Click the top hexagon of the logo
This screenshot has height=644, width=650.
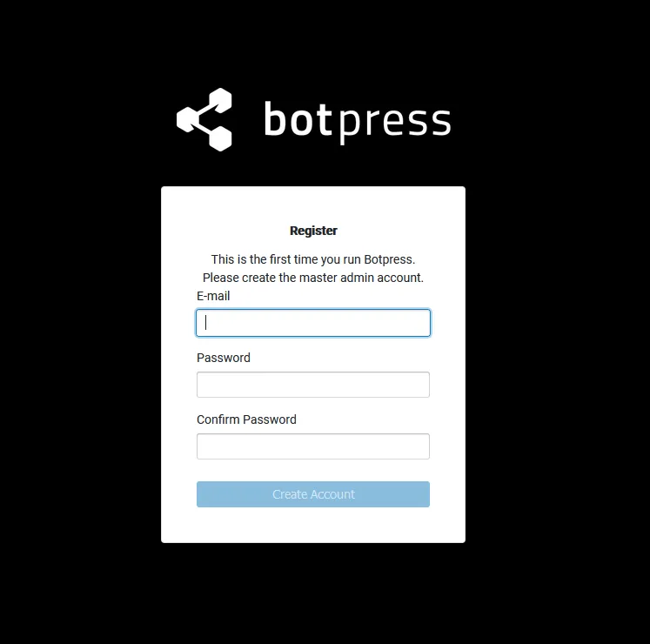coord(219,100)
